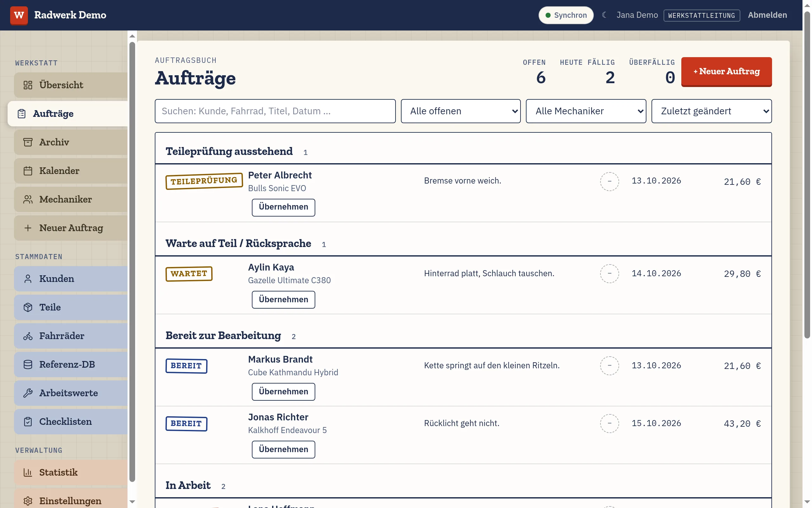Click the Arbeitswerte wrench icon
Image resolution: width=812 pixels, height=508 pixels.
(28, 393)
